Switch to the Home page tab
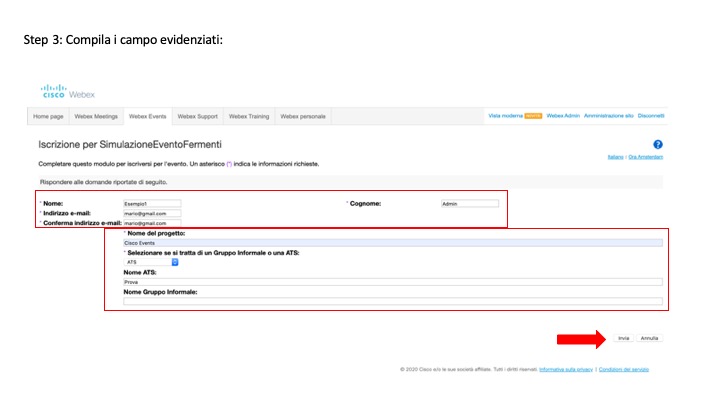This screenshot has width=720, height=405. 48,116
